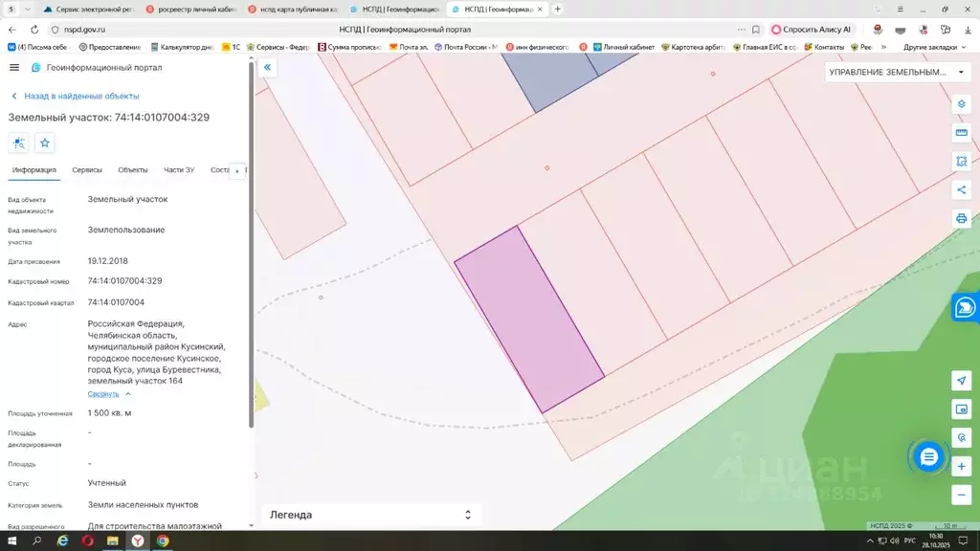Zoom in on the map with plus
Screen dimensions: 980x551
click(962, 466)
